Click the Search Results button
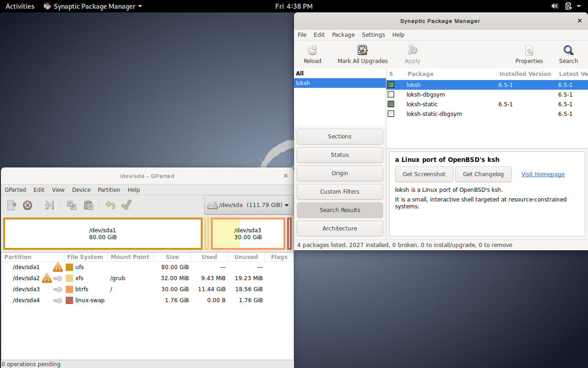The height and width of the screenshot is (368, 588). click(x=340, y=210)
